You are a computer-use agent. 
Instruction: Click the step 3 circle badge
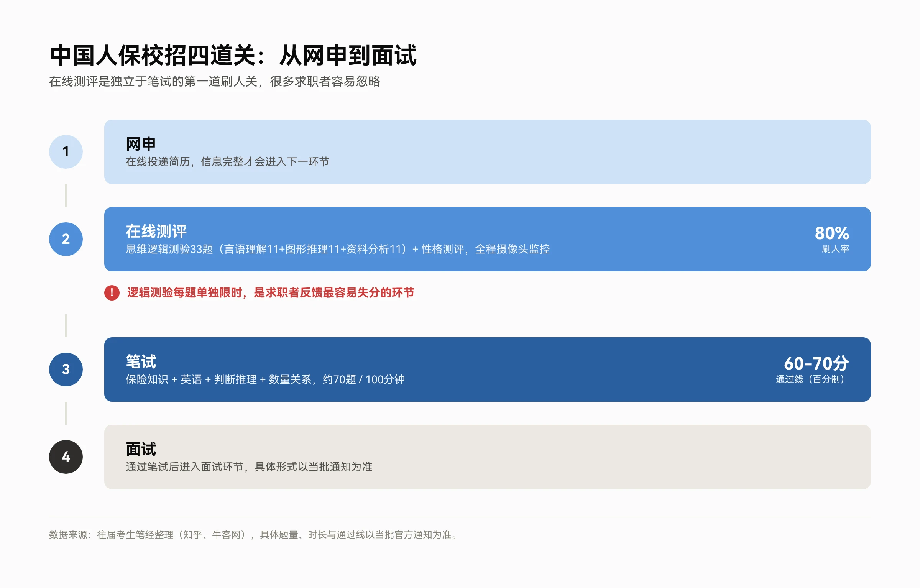(x=66, y=370)
